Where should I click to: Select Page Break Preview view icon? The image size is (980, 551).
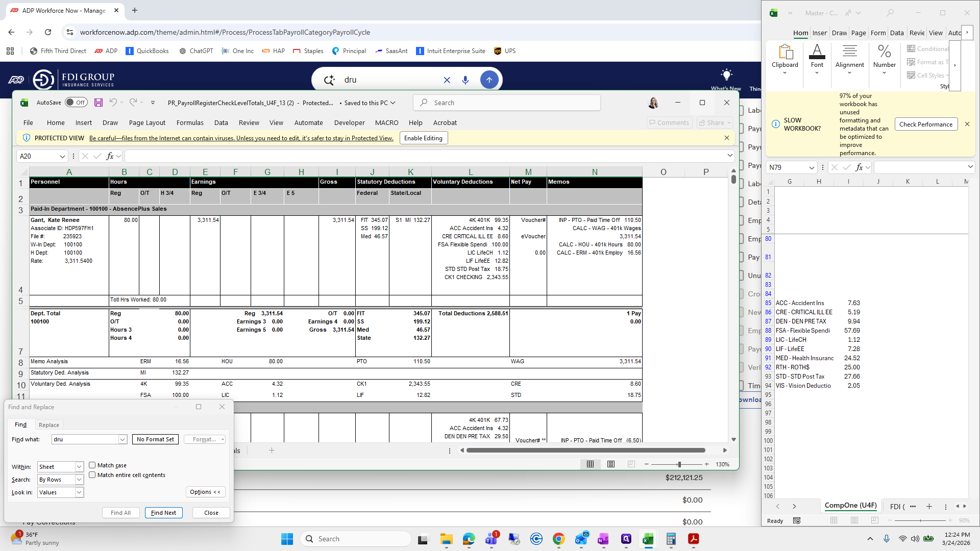click(631, 464)
